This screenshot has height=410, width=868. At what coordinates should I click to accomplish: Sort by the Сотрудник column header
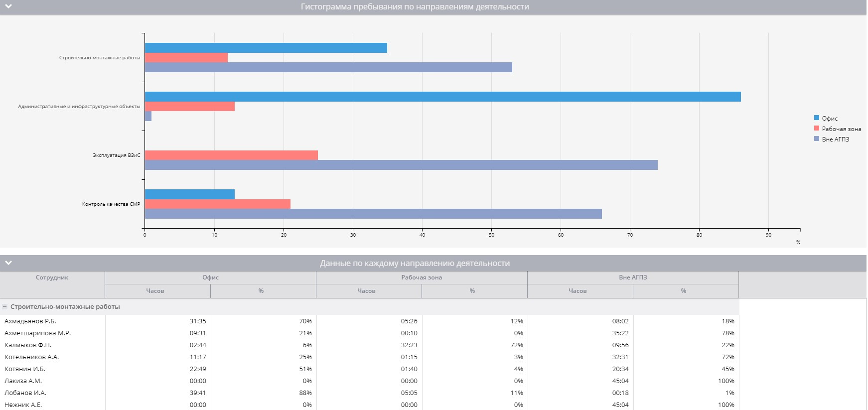(52, 277)
